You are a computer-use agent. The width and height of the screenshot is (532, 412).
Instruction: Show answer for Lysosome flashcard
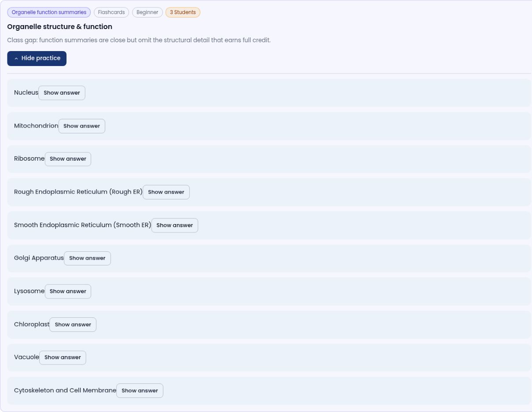[x=68, y=291]
